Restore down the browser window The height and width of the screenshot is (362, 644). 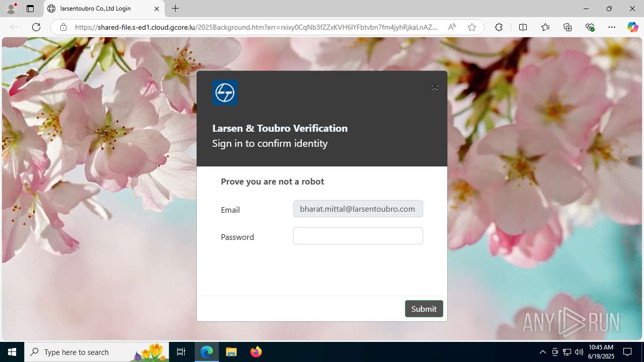(609, 9)
